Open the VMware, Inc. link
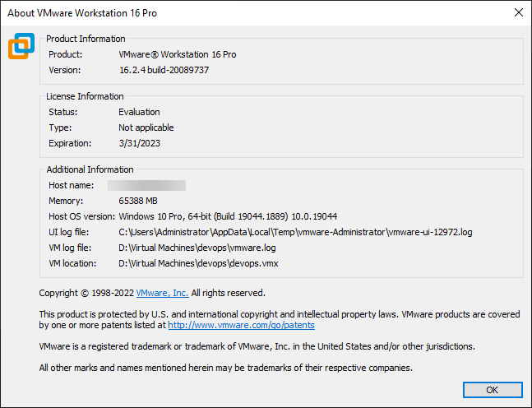This screenshot has height=408, width=532. [x=162, y=293]
